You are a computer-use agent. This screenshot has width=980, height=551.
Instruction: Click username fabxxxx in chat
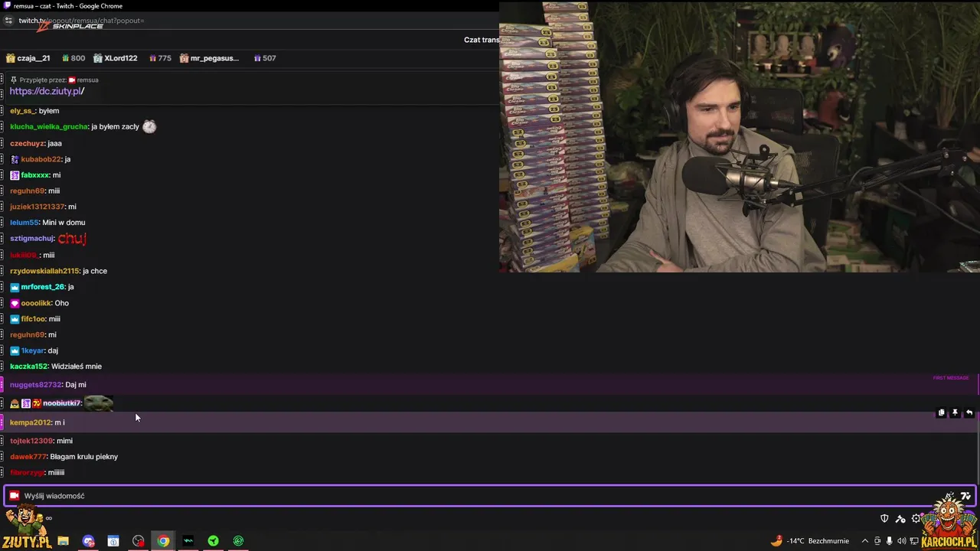[35, 175]
